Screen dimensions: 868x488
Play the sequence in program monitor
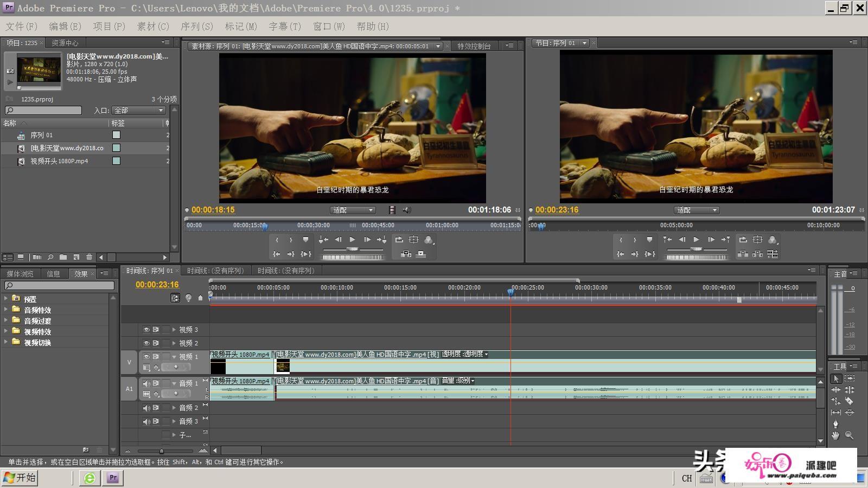[697, 240]
